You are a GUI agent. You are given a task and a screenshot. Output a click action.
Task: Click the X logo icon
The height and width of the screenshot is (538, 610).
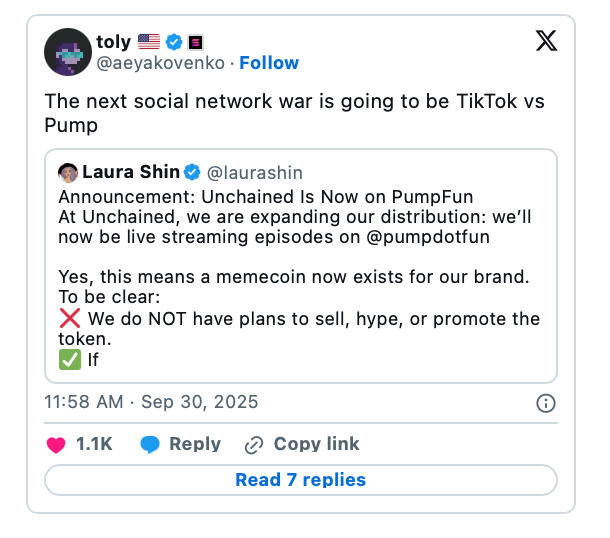click(545, 42)
